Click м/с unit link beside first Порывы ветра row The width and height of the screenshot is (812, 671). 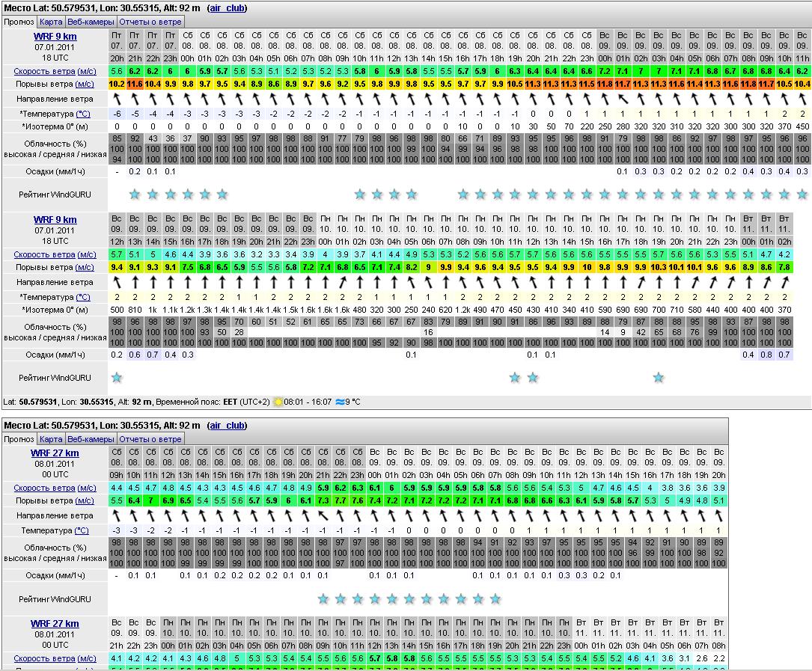point(85,84)
